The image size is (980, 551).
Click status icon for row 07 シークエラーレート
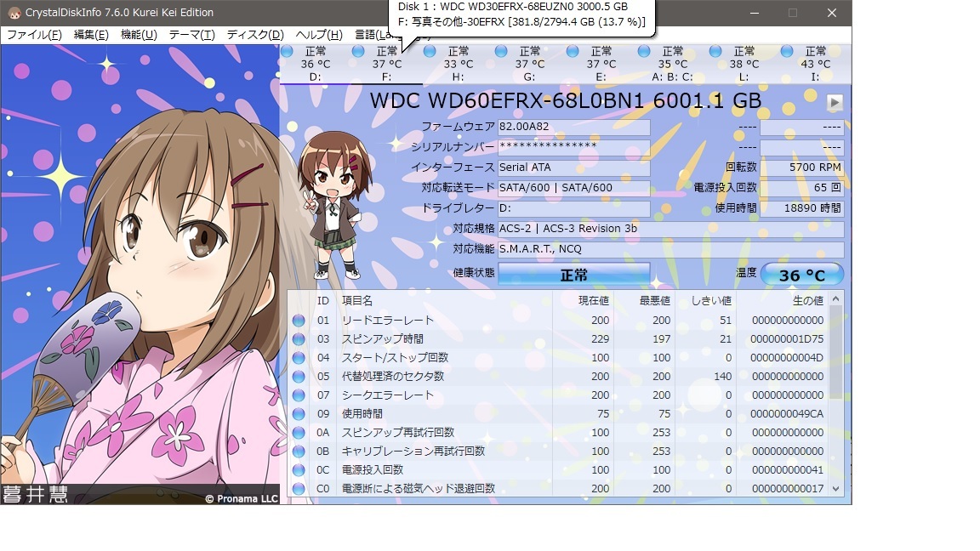(299, 395)
